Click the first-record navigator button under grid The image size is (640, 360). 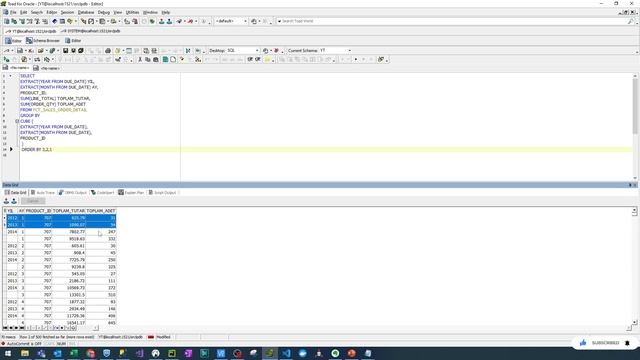coord(5,328)
